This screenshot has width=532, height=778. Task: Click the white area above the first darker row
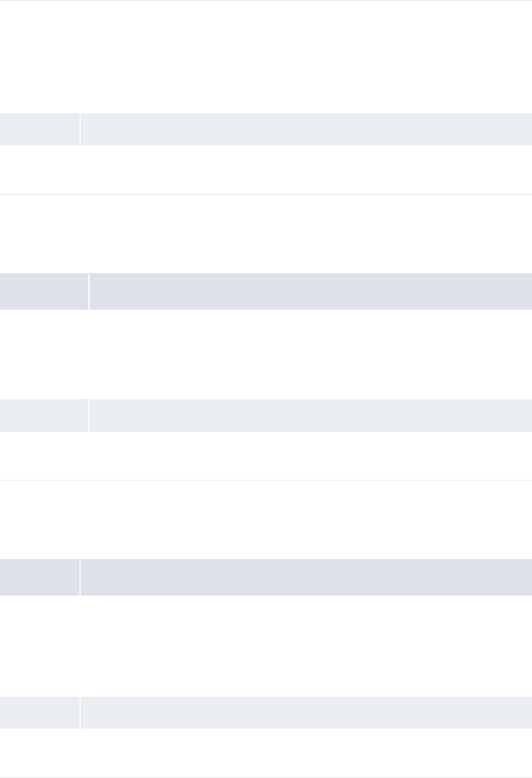(x=266, y=234)
